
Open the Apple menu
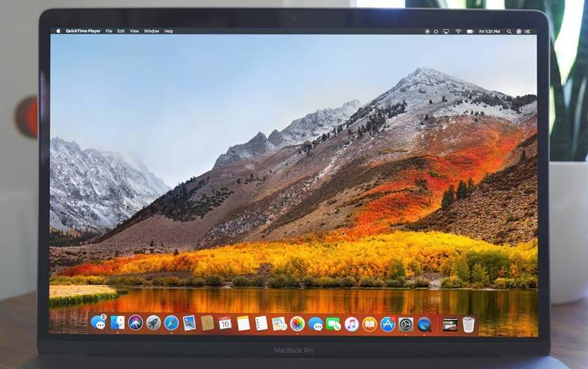(58, 31)
